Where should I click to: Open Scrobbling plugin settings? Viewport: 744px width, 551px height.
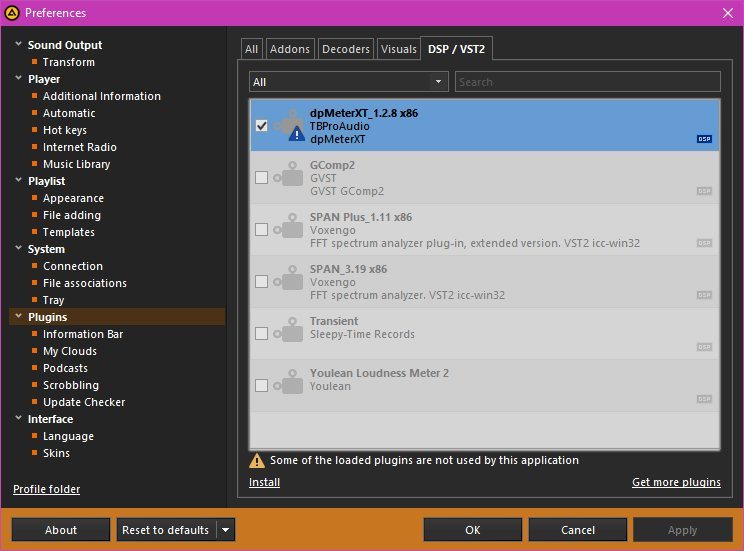coord(71,385)
